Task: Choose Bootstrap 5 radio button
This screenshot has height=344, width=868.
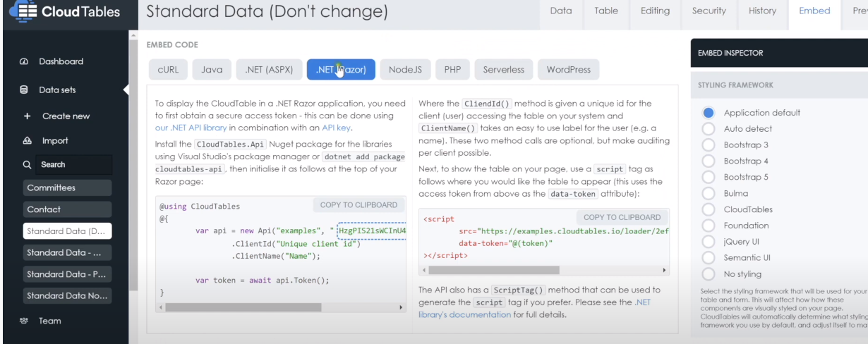Action: point(709,178)
